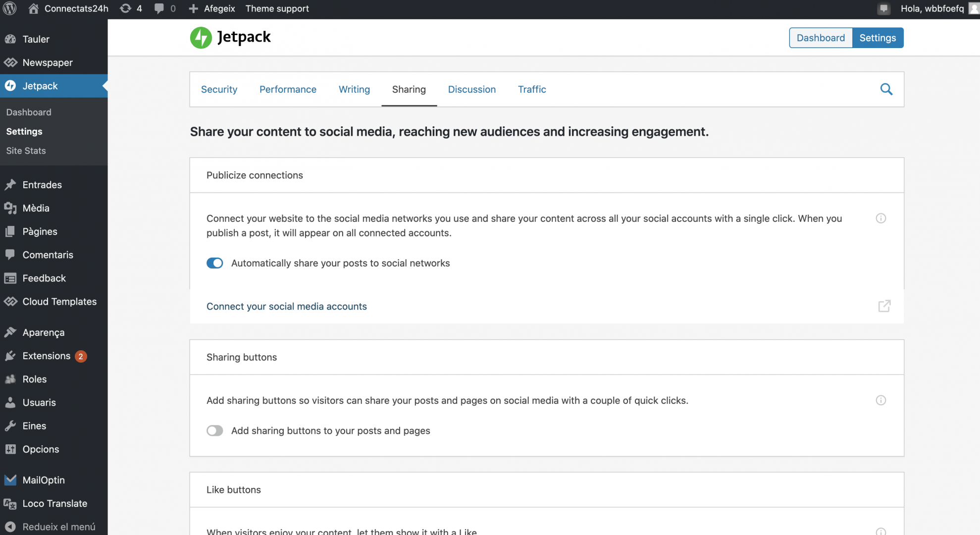
Task: Click the Connectats24h home icon
Action: (33, 8)
